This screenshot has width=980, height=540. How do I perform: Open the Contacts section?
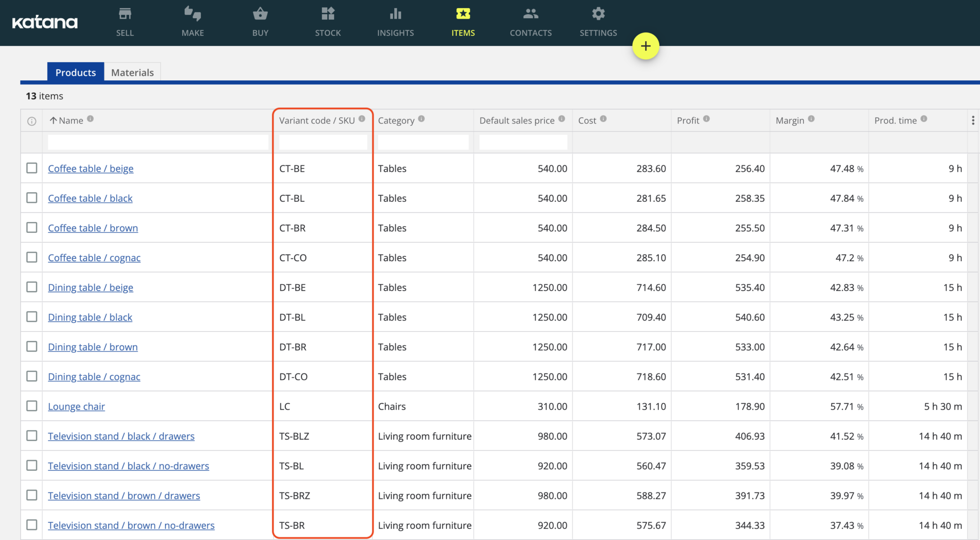tap(531, 22)
